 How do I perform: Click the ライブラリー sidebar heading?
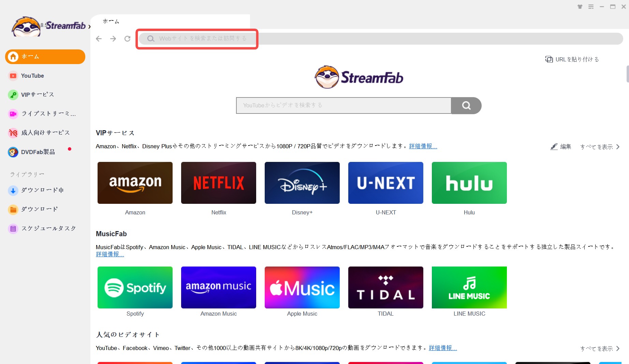pyautogui.click(x=27, y=175)
